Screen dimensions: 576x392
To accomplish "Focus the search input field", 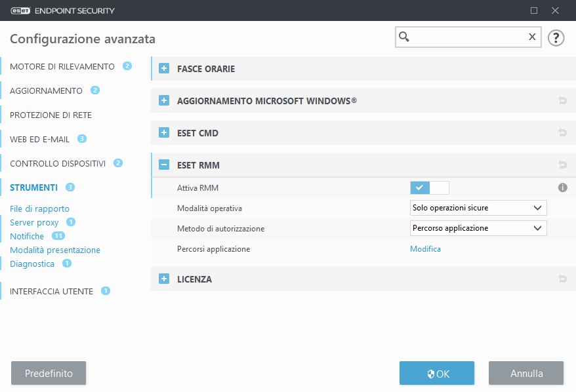I will (468, 37).
